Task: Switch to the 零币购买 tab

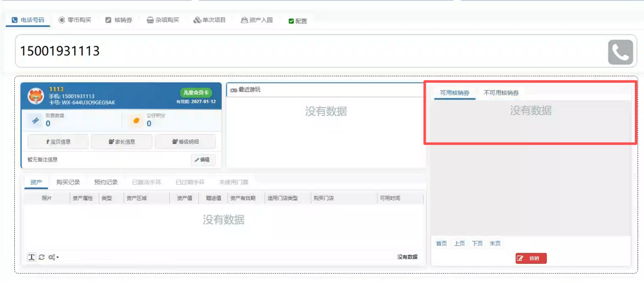Action: [x=75, y=20]
